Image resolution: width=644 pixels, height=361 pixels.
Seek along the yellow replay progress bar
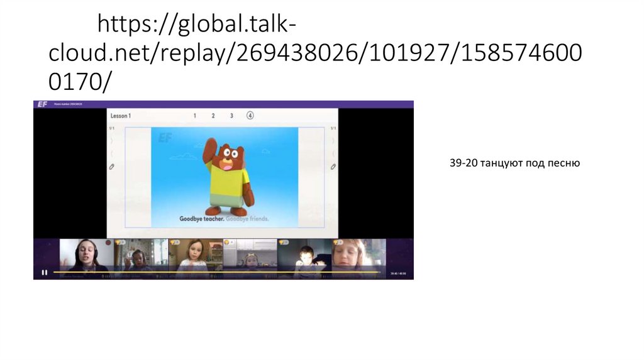(x=216, y=272)
